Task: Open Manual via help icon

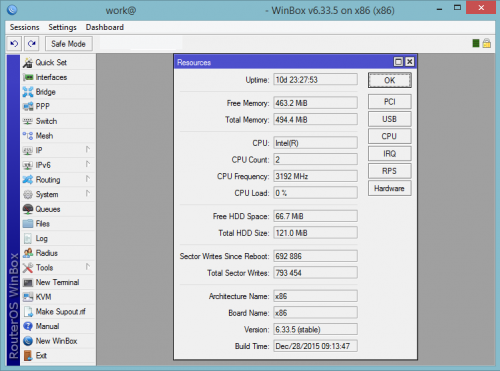Action: (x=28, y=326)
